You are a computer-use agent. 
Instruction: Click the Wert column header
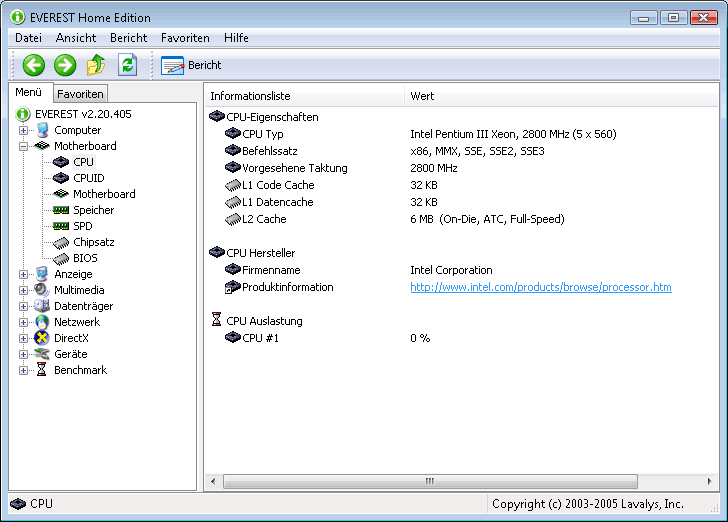561,96
